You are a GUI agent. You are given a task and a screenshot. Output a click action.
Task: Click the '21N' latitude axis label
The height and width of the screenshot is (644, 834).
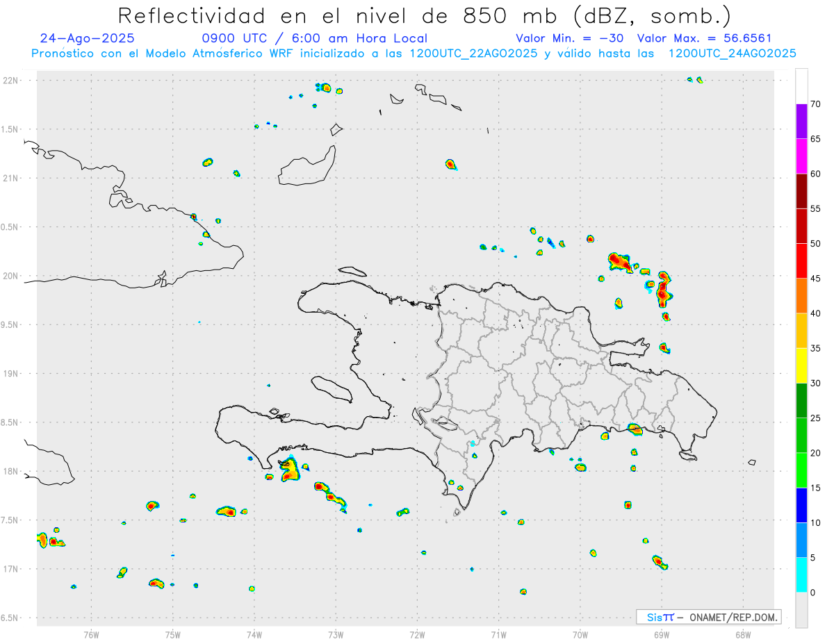[x=11, y=178]
